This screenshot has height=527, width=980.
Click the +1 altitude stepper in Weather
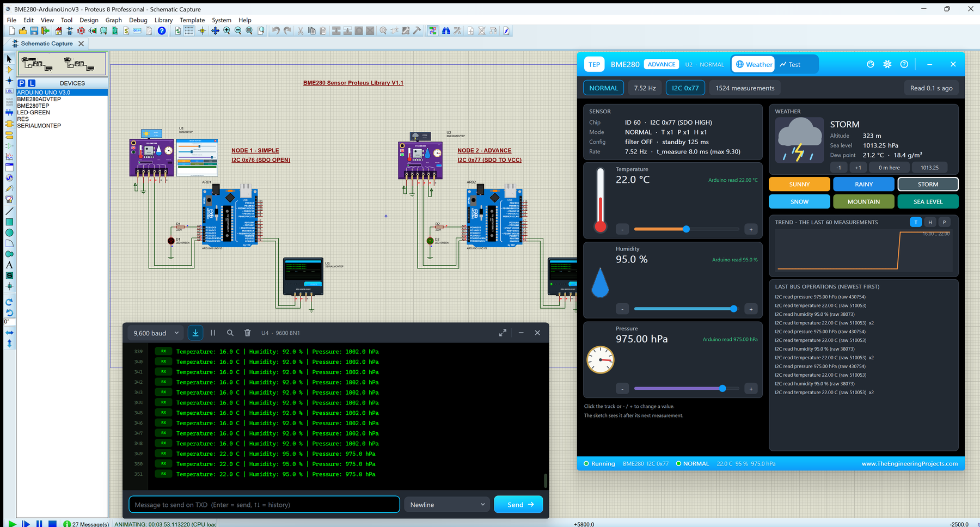tap(858, 168)
